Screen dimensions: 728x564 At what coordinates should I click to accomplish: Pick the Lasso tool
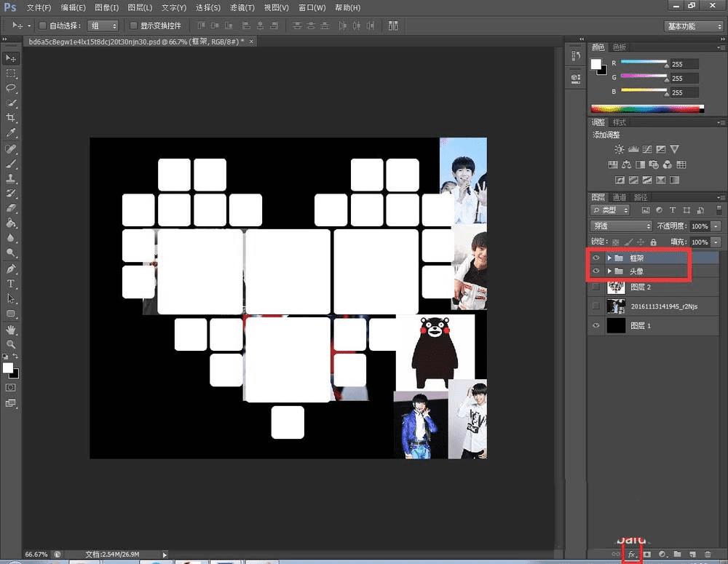(x=11, y=88)
